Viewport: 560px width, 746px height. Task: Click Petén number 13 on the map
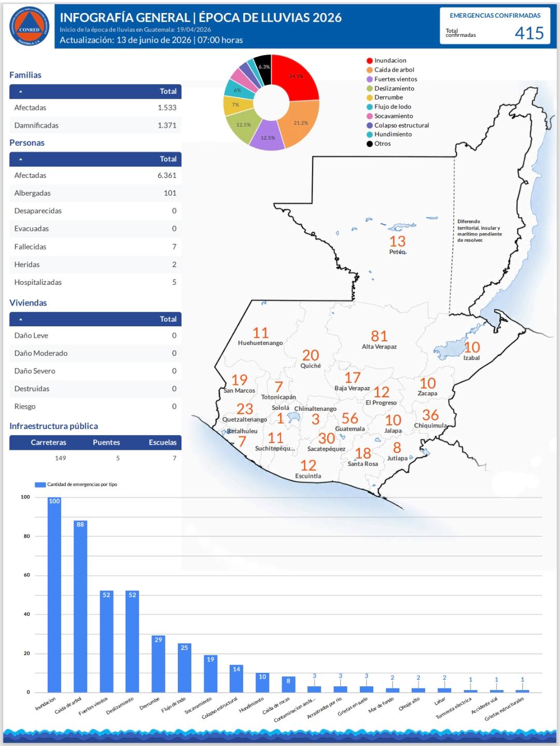tap(398, 241)
